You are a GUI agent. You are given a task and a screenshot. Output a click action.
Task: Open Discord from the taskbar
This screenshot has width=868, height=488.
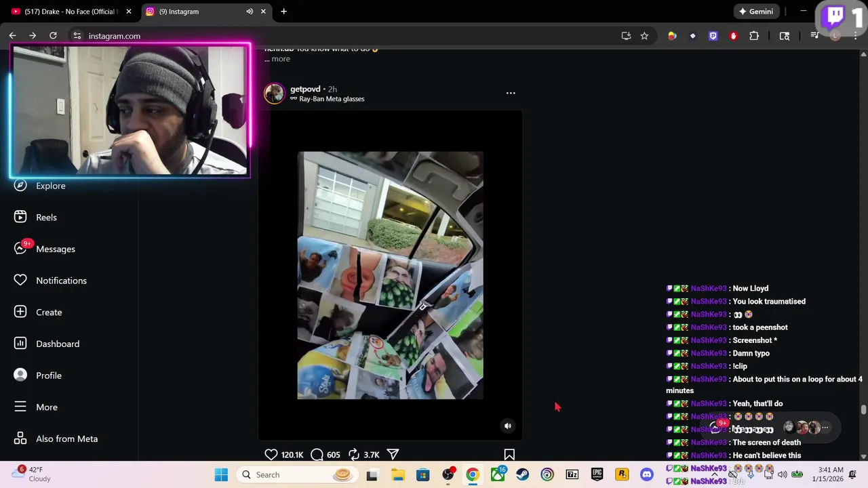pyautogui.click(x=646, y=474)
